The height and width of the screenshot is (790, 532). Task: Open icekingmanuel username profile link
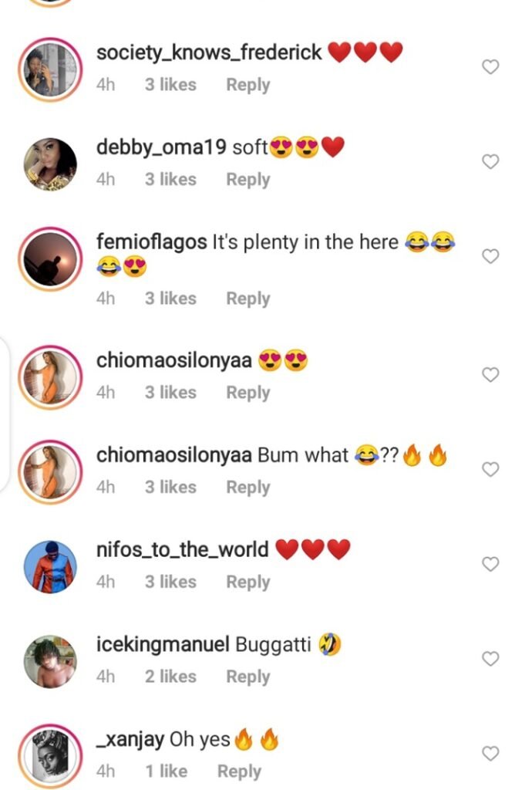tap(163, 644)
